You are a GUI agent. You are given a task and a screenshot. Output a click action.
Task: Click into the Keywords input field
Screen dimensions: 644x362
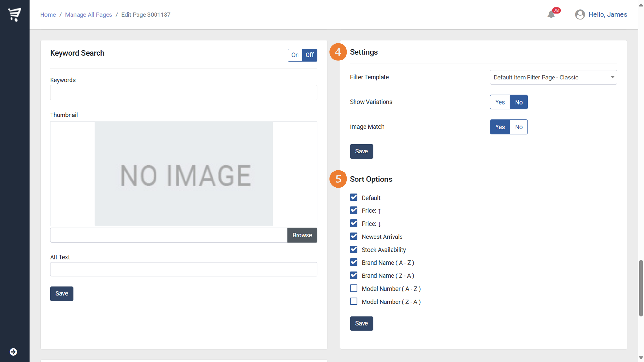pos(184,93)
